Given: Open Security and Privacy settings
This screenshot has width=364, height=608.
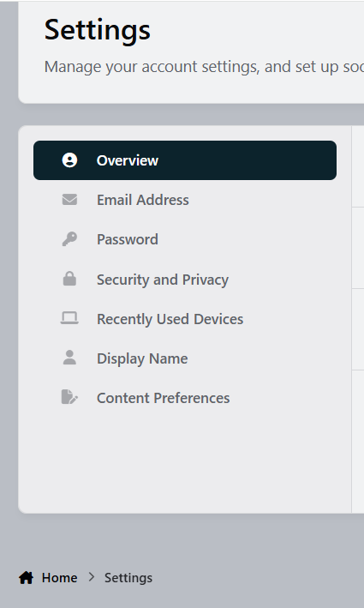Looking at the screenshot, I should pyautogui.click(x=185, y=280).
